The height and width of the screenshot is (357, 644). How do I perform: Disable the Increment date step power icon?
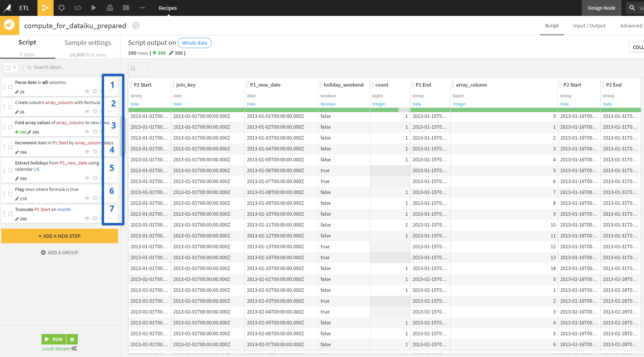pyautogui.click(x=95, y=151)
